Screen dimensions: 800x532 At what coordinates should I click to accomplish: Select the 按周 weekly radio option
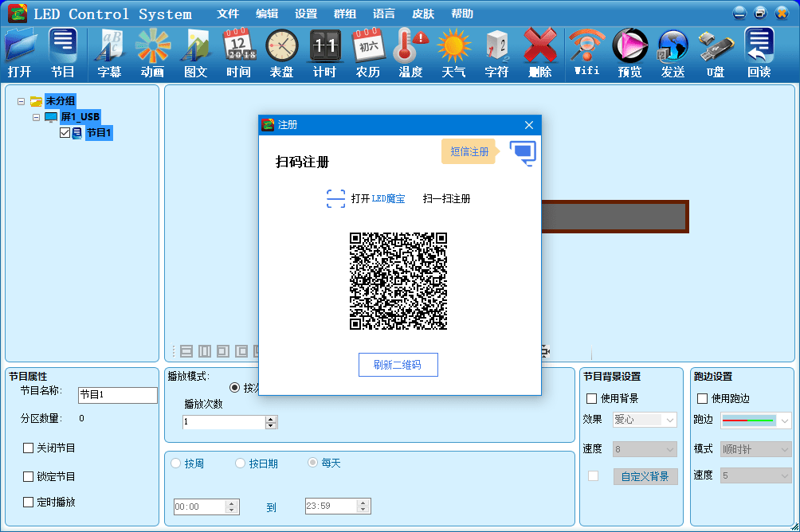pyautogui.click(x=175, y=463)
